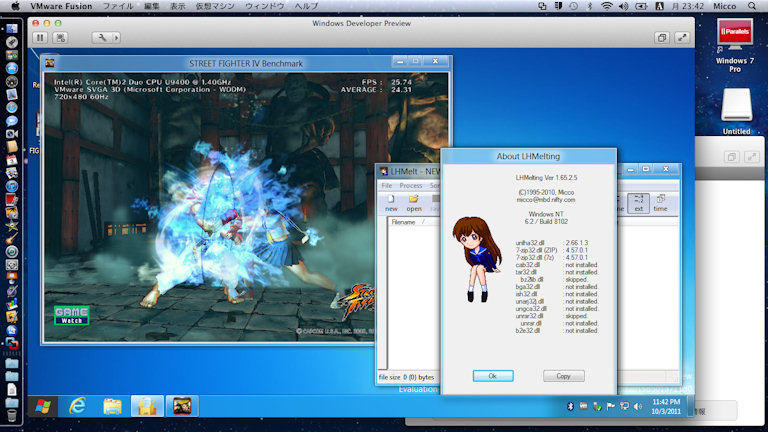Select the Untitled drive on desktop

tap(736, 112)
